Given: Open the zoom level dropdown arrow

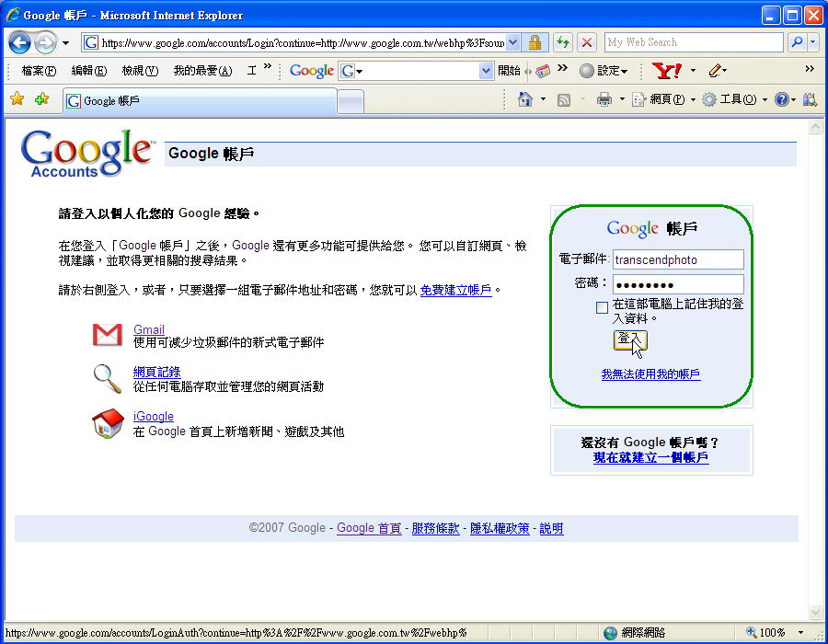Looking at the screenshot, I should (x=801, y=632).
